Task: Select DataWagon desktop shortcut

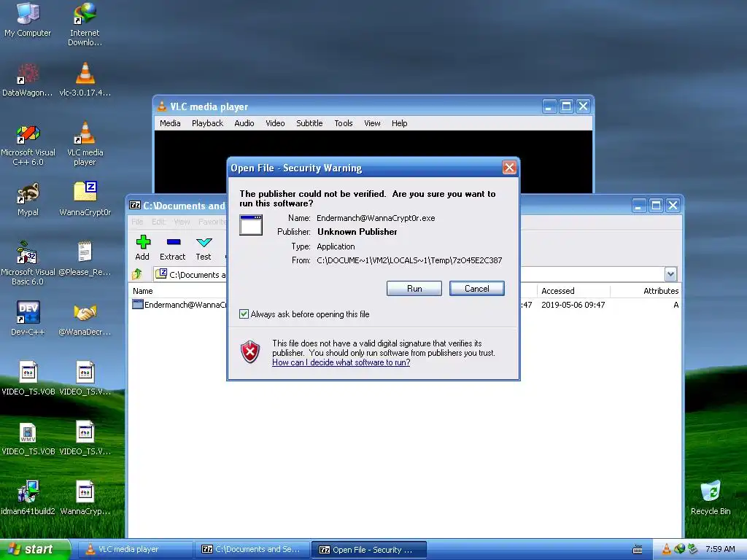Action: click(x=28, y=79)
